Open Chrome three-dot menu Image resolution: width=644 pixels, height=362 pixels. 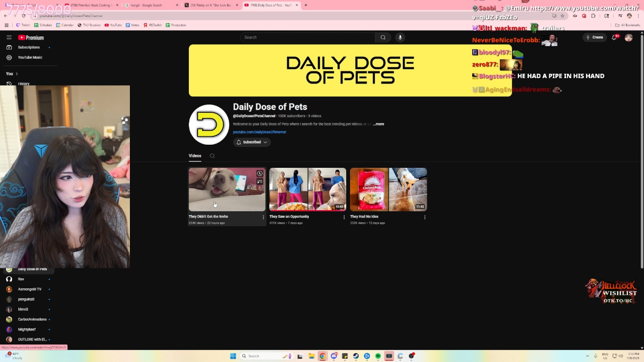click(x=638, y=16)
